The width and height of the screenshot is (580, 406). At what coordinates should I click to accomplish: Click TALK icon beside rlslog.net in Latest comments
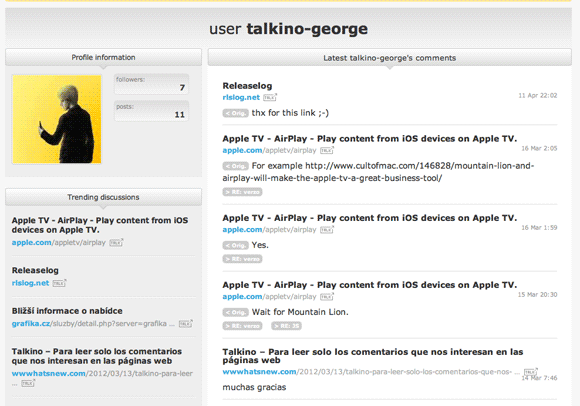270,98
